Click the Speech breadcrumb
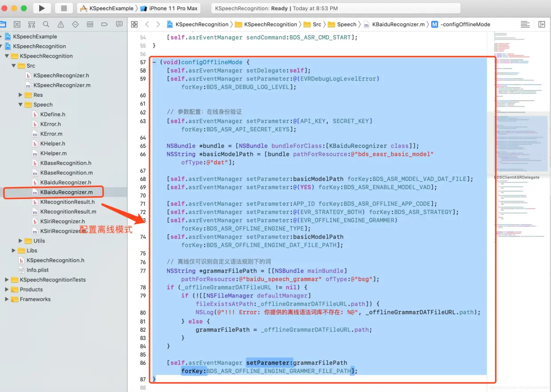Image resolution: width=551 pixels, height=392 pixels. click(x=342, y=24)
